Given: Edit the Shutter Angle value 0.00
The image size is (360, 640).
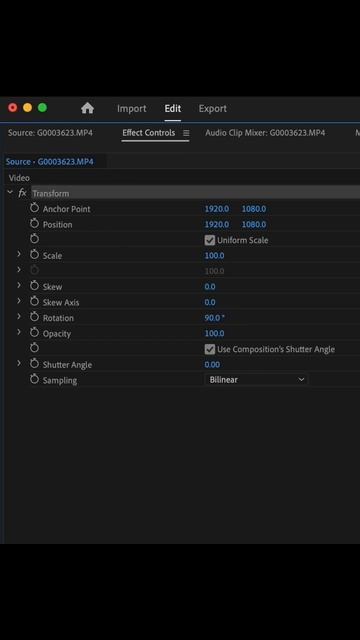Looking at the screenshot, I should click(212, 365).
